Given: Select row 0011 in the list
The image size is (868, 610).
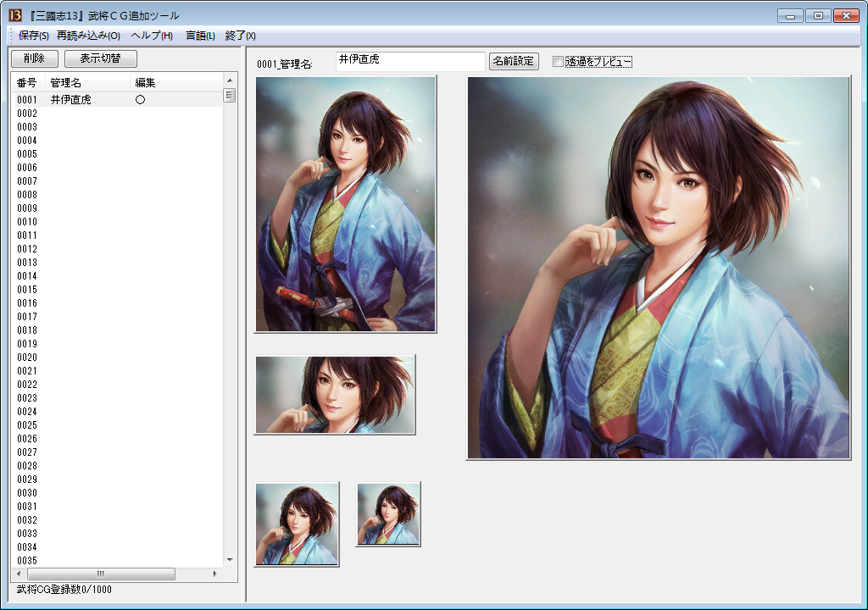Looking at the screenshot, I should pos(117,236).
